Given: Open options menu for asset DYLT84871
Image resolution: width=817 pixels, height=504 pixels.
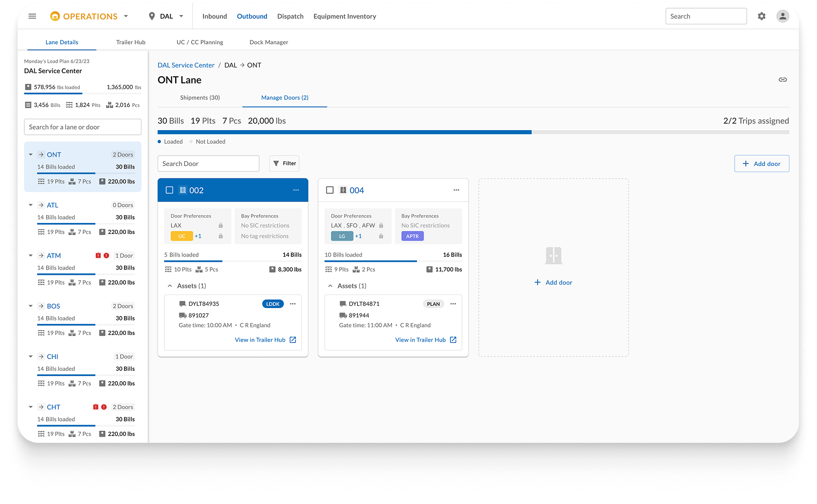Looking at the screenshot, I should [453, 304].
